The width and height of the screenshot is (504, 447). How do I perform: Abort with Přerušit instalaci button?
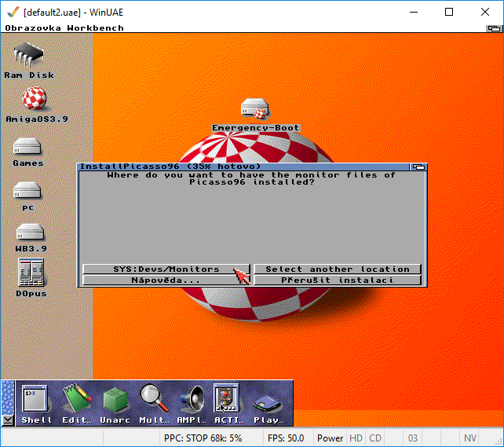pos(338,280)
